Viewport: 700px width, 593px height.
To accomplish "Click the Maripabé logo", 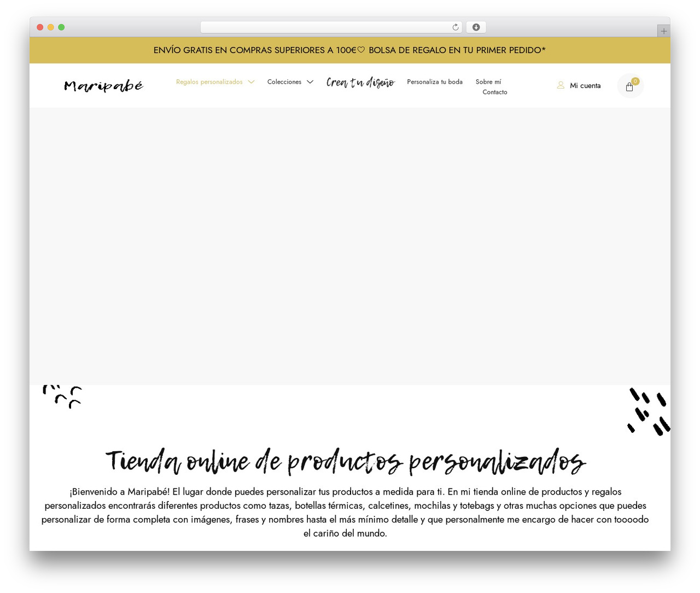I will click(x=104, y=86).
